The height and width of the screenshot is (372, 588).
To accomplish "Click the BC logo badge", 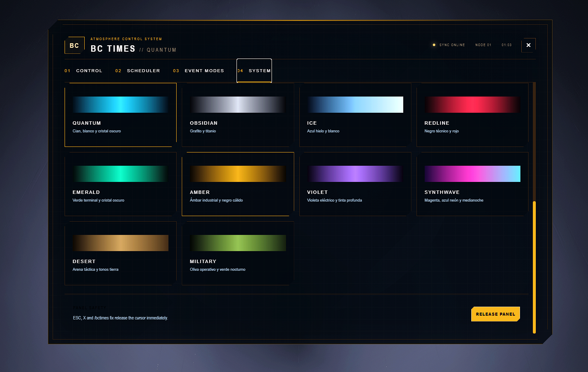I will (74, 45).
